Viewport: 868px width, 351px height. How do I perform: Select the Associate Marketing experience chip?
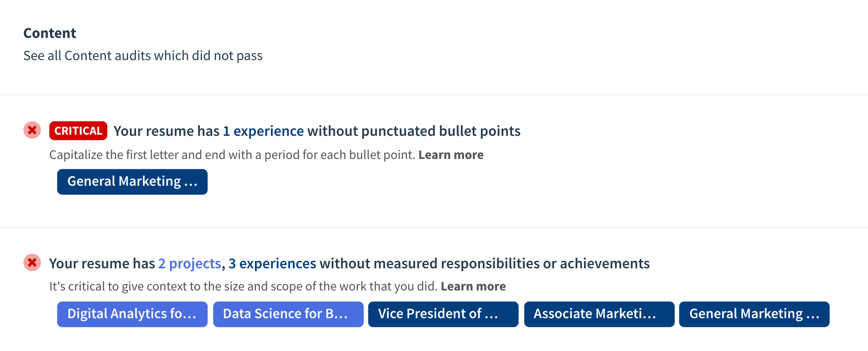(599, 314)
